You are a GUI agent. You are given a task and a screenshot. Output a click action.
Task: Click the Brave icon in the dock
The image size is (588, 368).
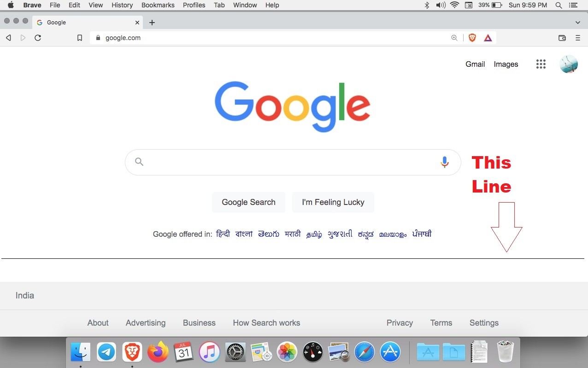(x=132, y=352)
